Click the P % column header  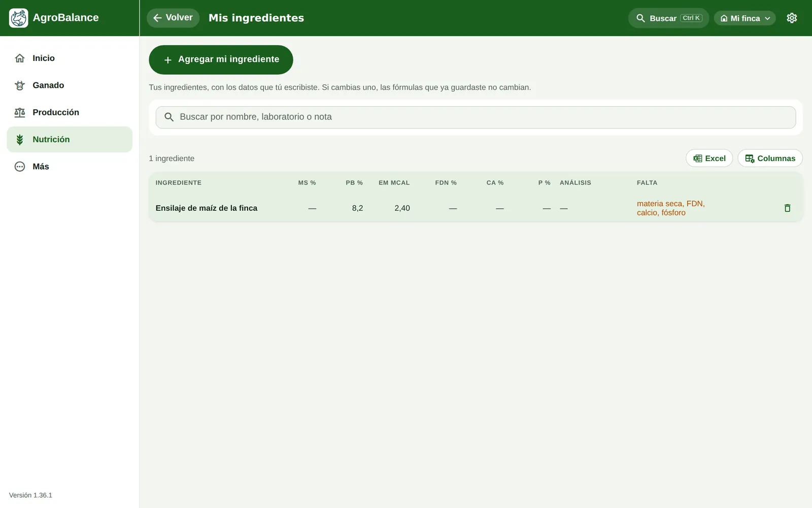click(544, 183)
